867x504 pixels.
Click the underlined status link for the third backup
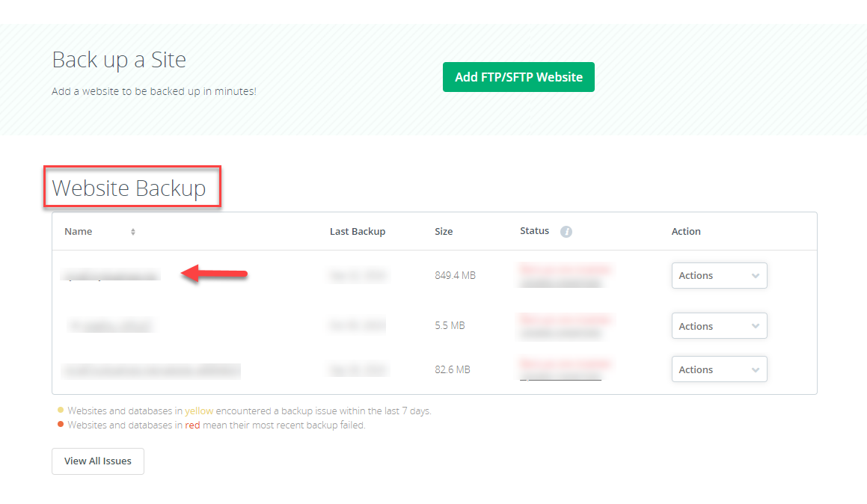tap(560, 376)
